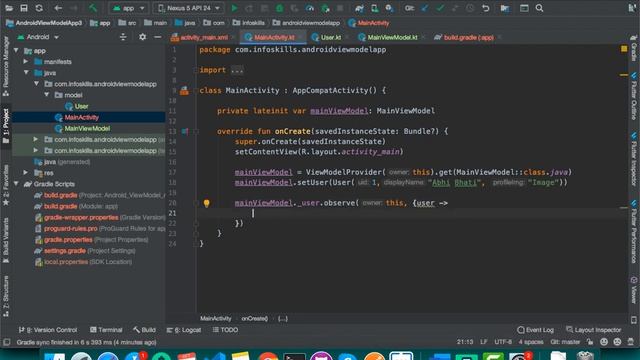Image resolution: width=640 pixels, height=360 pixels.
Task: Open the Build Variants side panel
Action: (6, 240)
